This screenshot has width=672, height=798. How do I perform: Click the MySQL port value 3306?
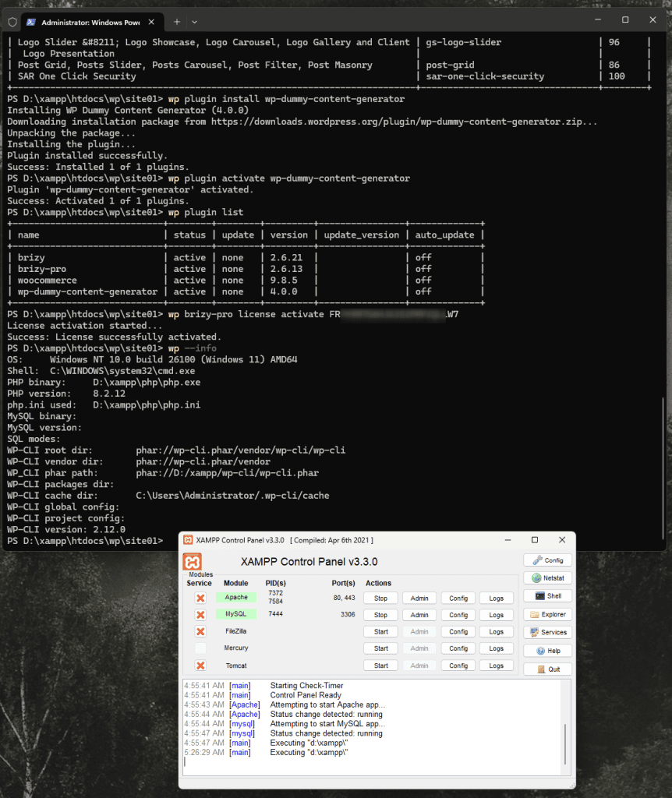click(348, 614)
